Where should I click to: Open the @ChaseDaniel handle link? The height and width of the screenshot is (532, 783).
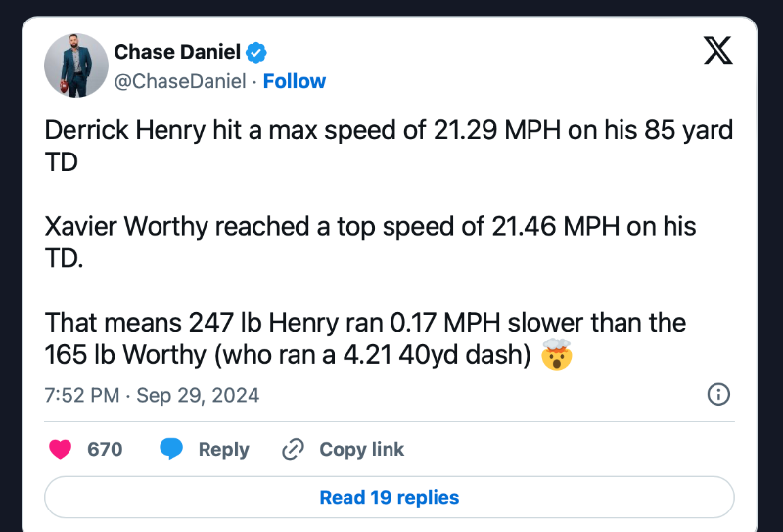tap(180, 81)
